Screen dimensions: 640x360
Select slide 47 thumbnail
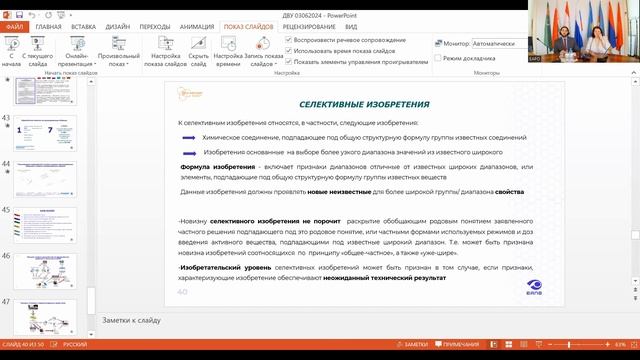click(45, 318)
